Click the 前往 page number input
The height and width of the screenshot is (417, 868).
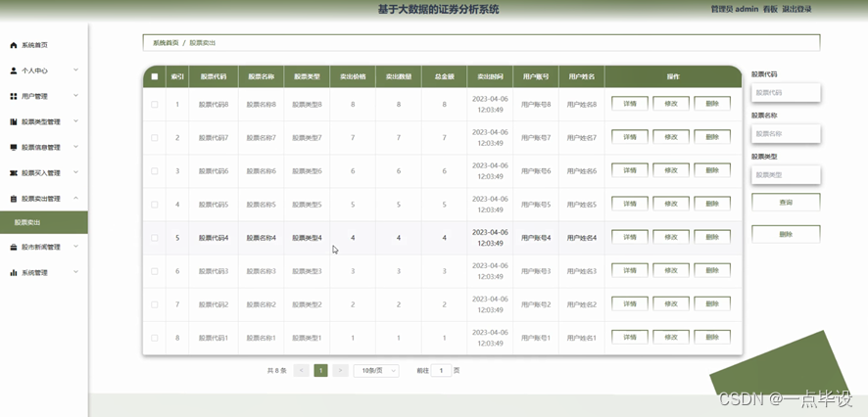[441, 371]
